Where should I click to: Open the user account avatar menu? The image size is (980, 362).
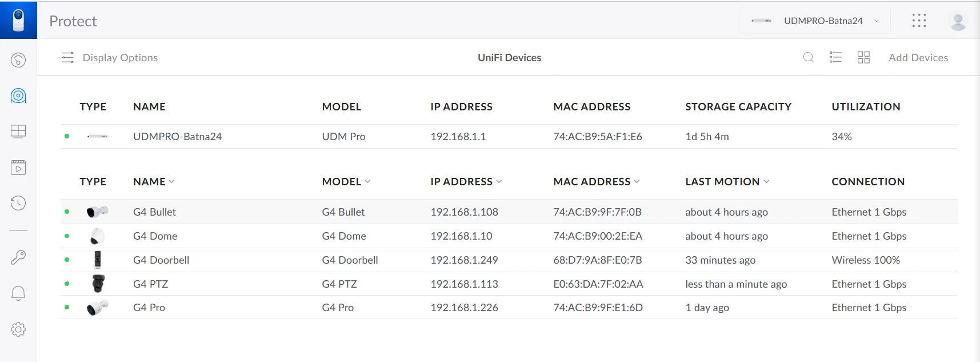(958, 21)
